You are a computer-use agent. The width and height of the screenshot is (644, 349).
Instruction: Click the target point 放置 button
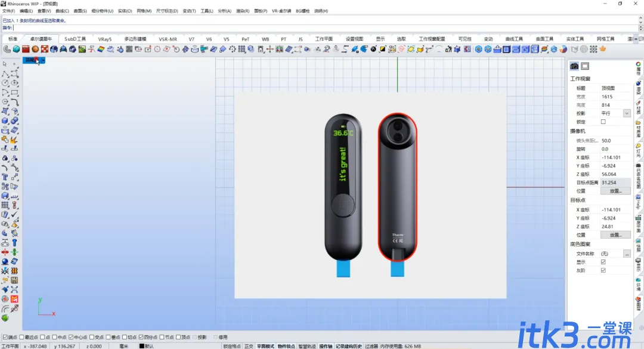click(x=615, y=235)
